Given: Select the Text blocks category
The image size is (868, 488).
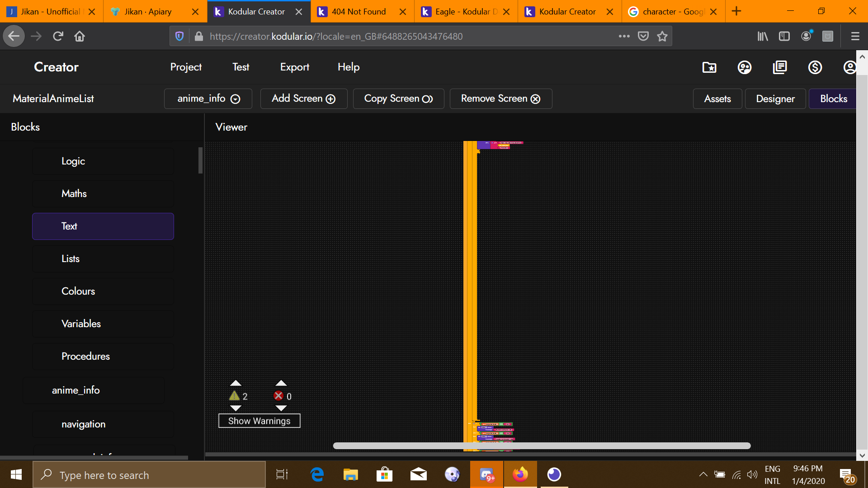Looking at the screenshot, I should [x=103, y=226].
